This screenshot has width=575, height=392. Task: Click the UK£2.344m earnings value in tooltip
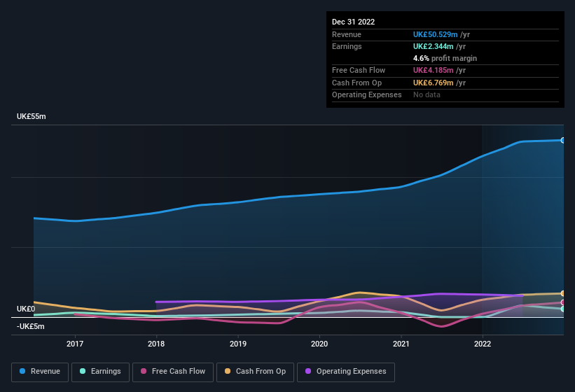coord(433,46)
